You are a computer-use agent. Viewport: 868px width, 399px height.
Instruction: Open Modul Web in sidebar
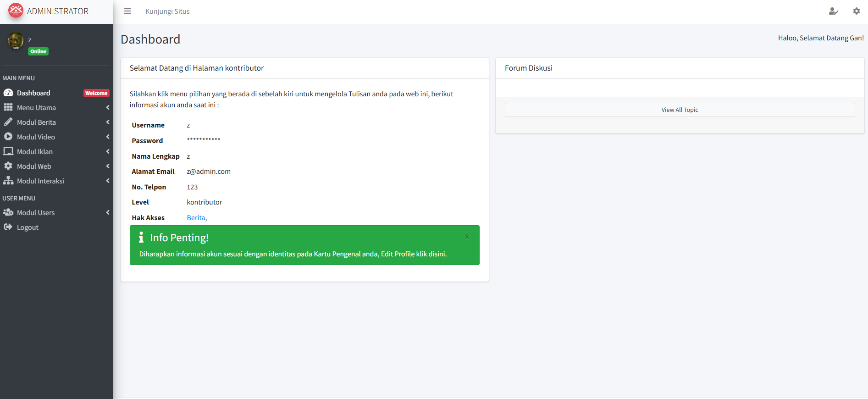[x=56, y=166]
